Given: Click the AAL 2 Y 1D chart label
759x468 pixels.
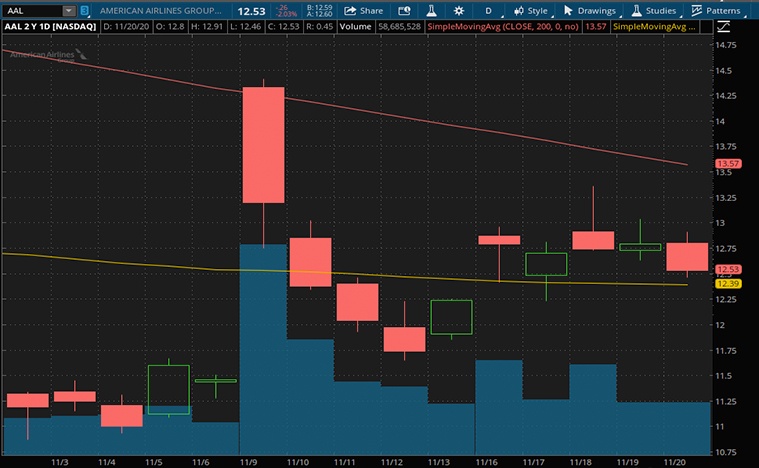Looking at the screenshot, I should [48, 26].
